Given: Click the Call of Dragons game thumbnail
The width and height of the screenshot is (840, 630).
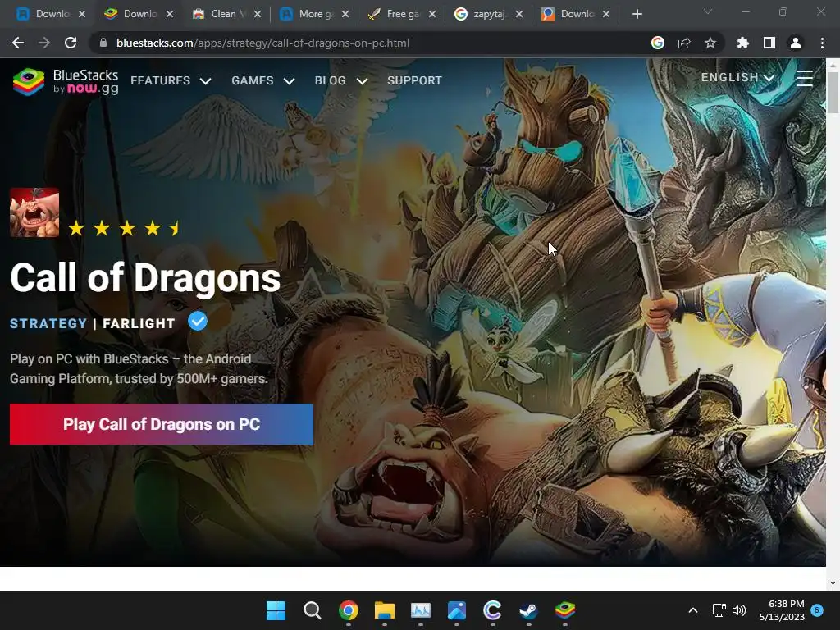Looking at the screenshot, I should 34,212.
